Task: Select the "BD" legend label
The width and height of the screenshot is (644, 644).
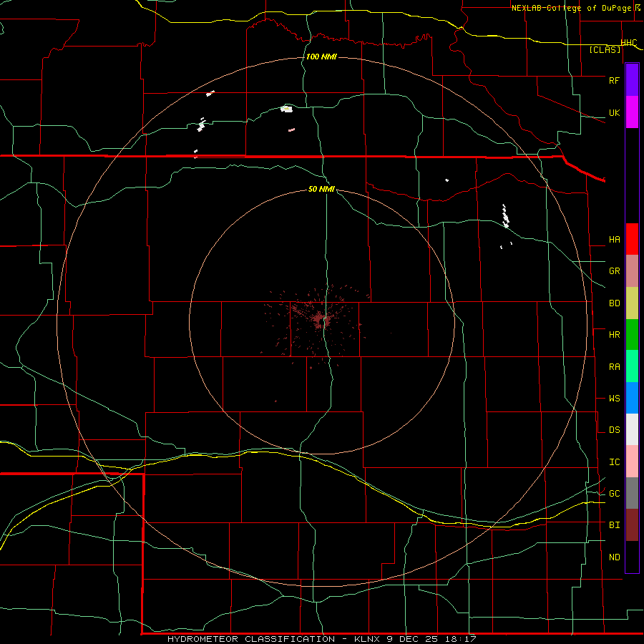Action: coord(614,303)
